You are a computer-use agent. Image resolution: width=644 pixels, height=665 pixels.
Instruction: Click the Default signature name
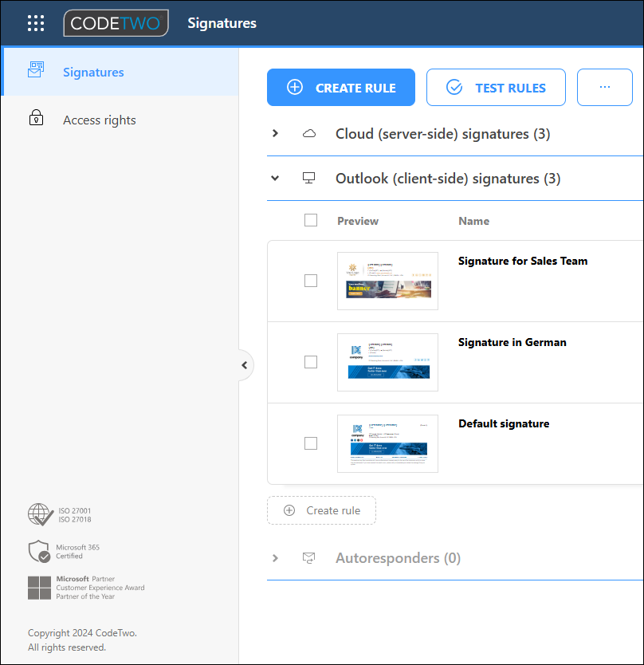coord(504,423)
